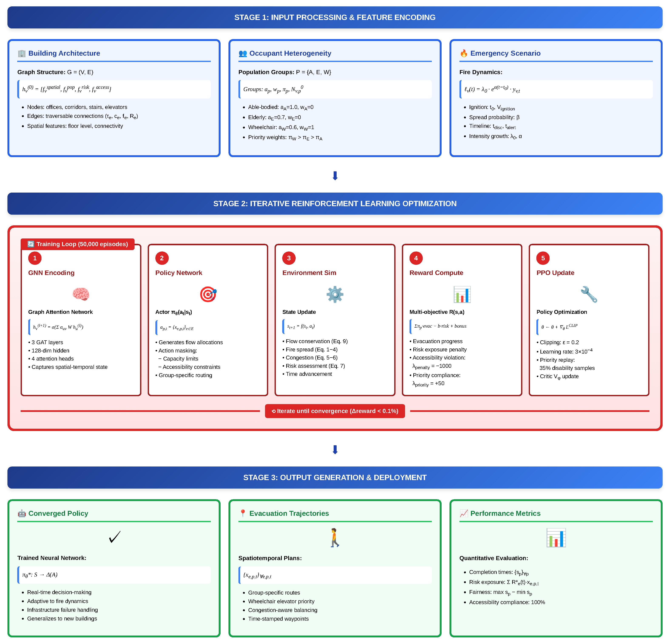Screen dimensions: 669x644
Task: Click the red circle numbered 1
Action: [x=35, y=258]
